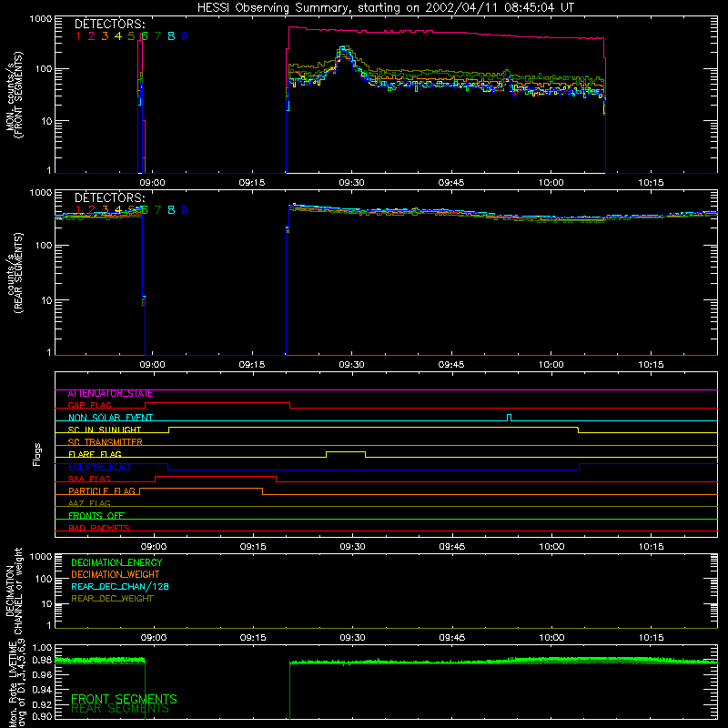This screenshot has height=728, width=728.
Task: Click 'DETECTORS:' label in the rear segments panel
Action: point(110,198)
